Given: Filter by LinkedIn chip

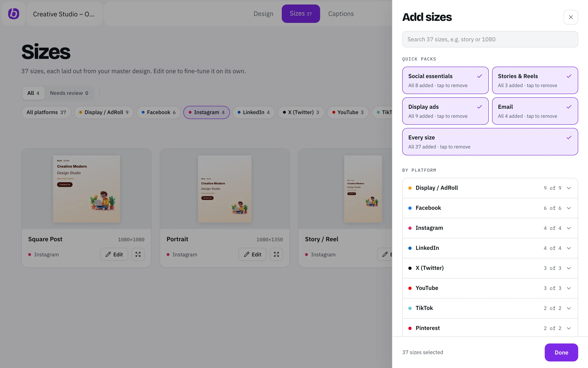Looking at the screenshot, I should point(254,112).
